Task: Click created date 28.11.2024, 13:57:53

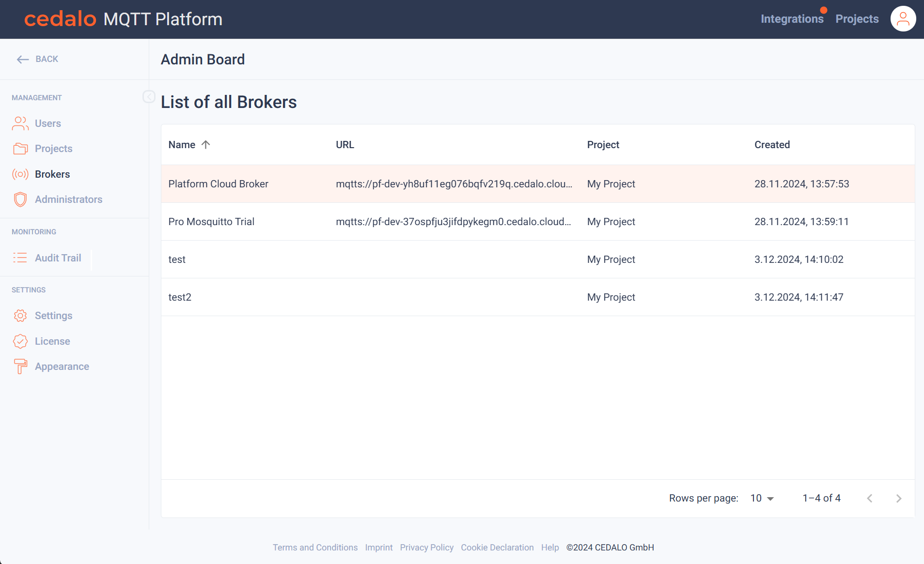Action: (801, 184)
